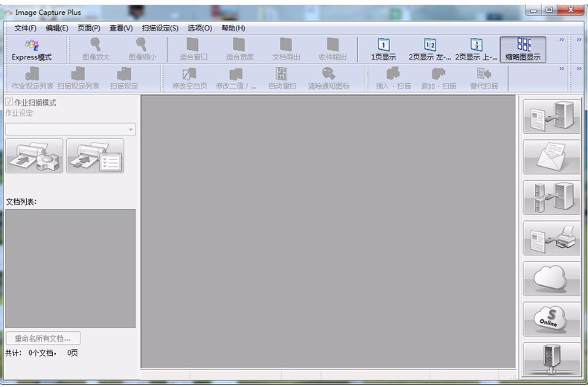Click 修改空白页 tool

(190, 79)
